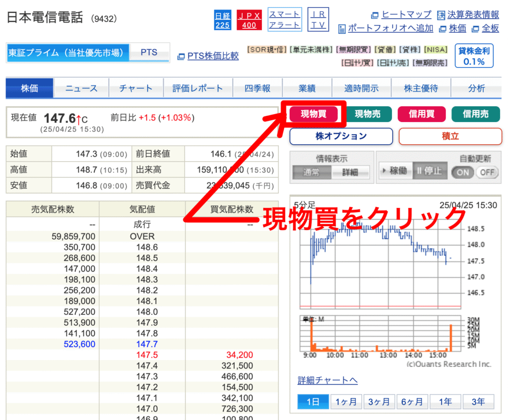Click the 148.6 ask price
The height and width of the screenshot is (420, 508).
coord(147,247)
